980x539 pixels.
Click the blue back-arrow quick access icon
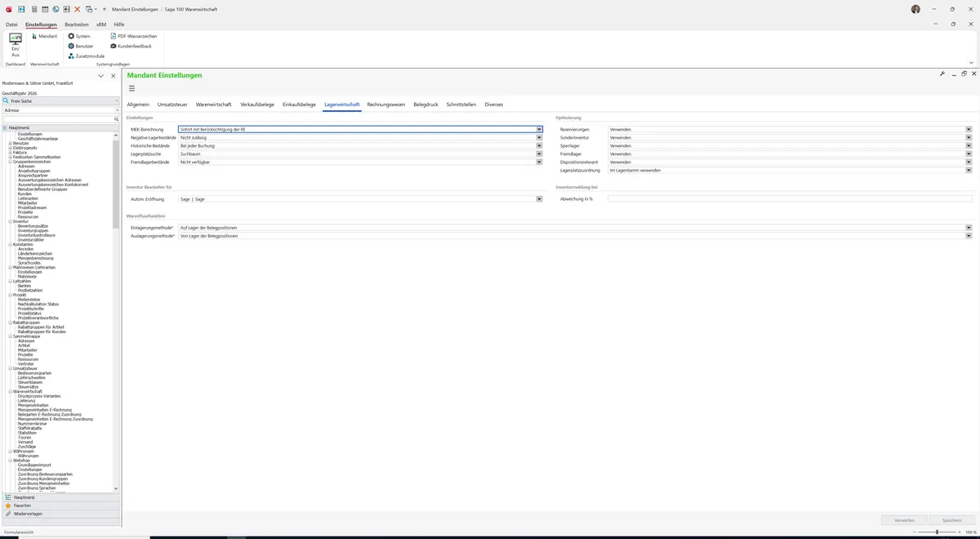(21, 9)
